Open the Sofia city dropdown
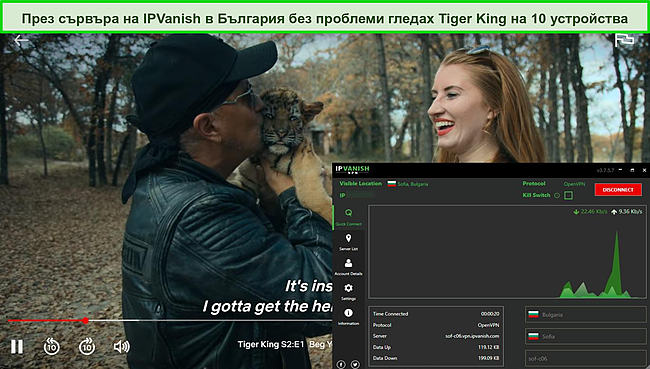650x369 pixels. [586, 336]
